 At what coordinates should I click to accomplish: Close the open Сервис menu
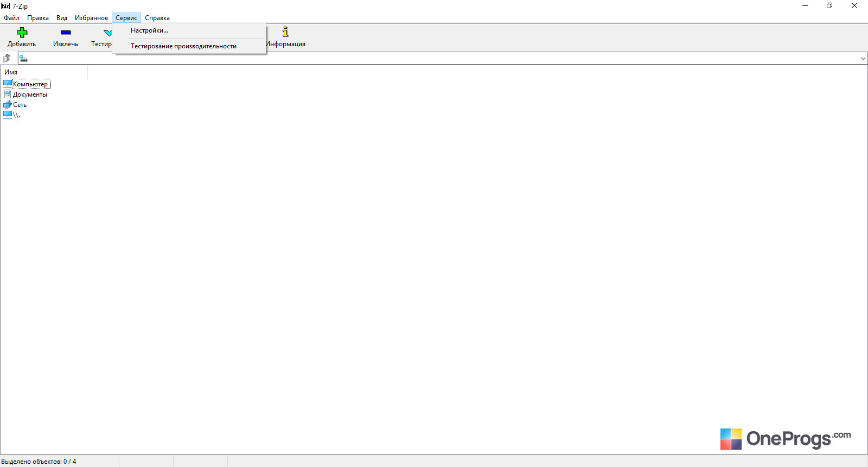point(126,18)
